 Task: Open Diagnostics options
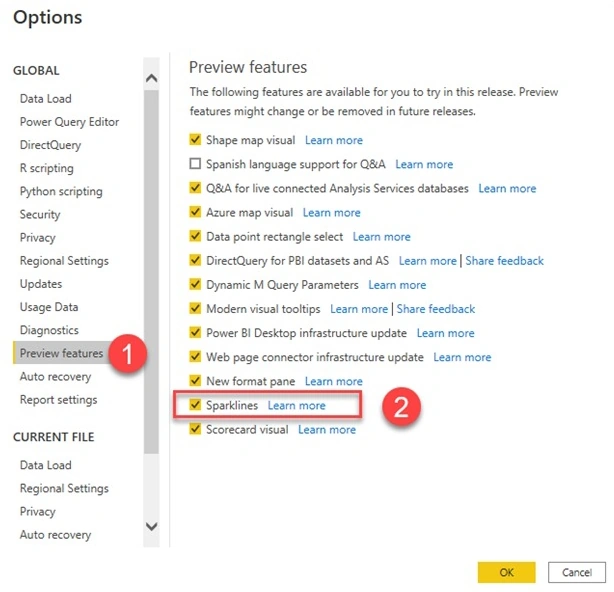49,330
